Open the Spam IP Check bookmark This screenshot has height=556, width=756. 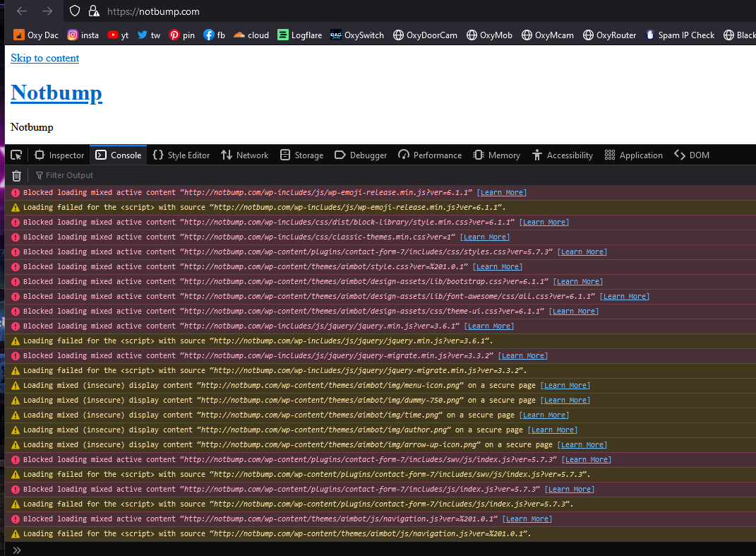click(679, 35)
